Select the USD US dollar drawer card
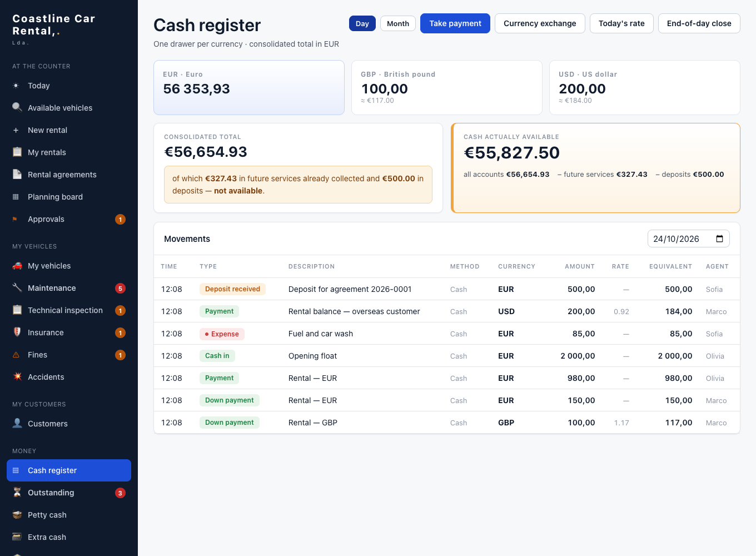 [645, 88]
